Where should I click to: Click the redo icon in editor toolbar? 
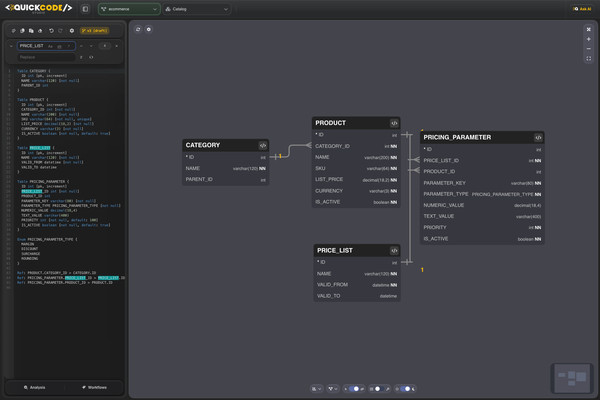tap(60, 31)
